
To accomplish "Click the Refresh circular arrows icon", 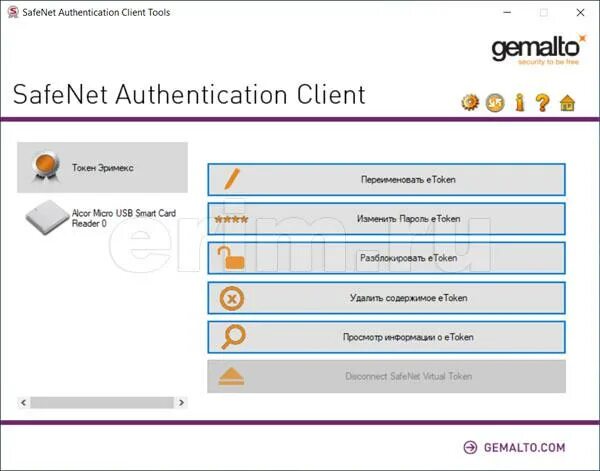I will point(495,103).
